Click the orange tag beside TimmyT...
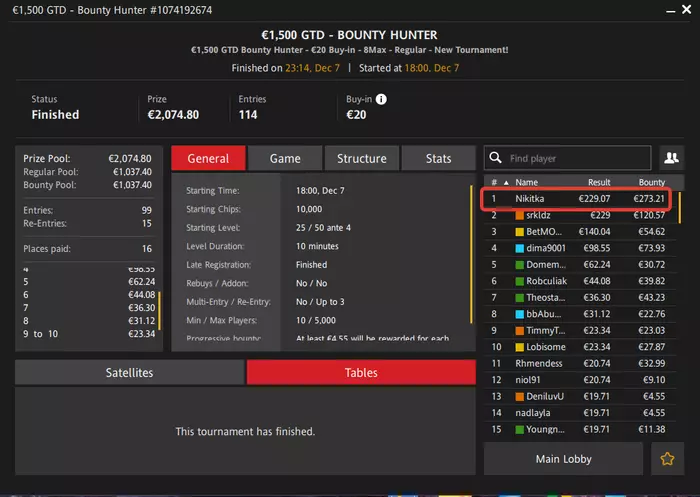Image resolution: width=700 pixels, height=497 pixels. click(520, 331)
